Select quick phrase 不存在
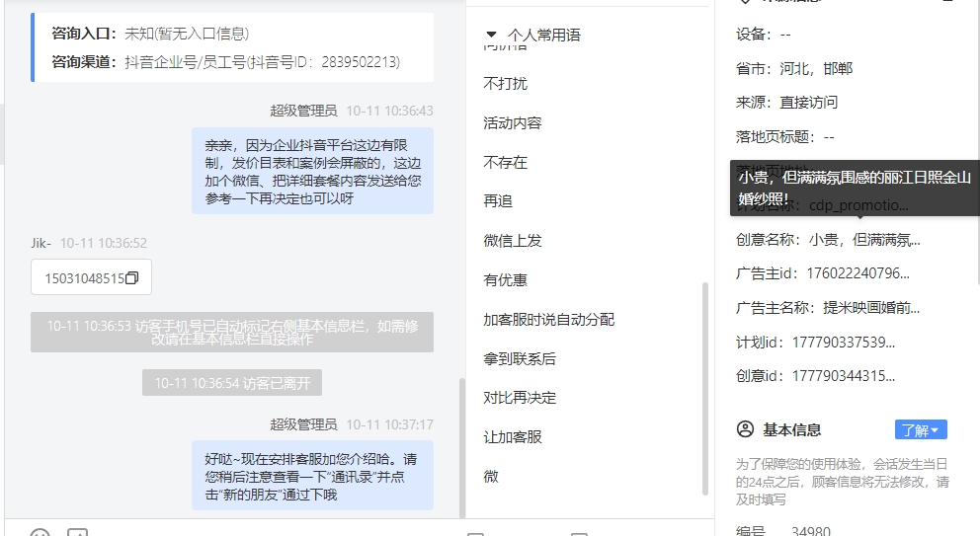Image resolution: width=980 pixels, height=536 pixels. click(505, 163)
